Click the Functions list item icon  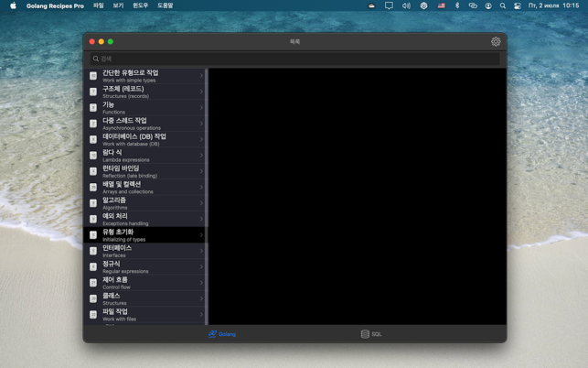(x=93, y=108)
